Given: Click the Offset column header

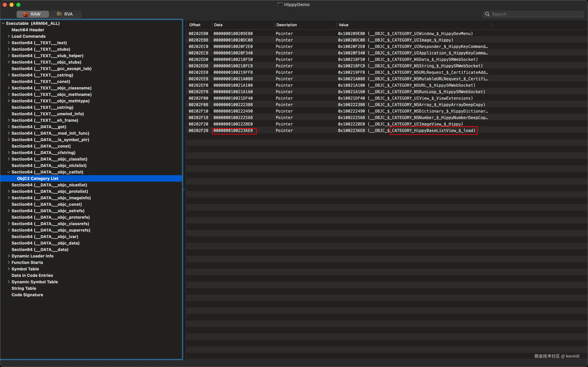Looking at the screenshot, I should click(x=195, y=25).
